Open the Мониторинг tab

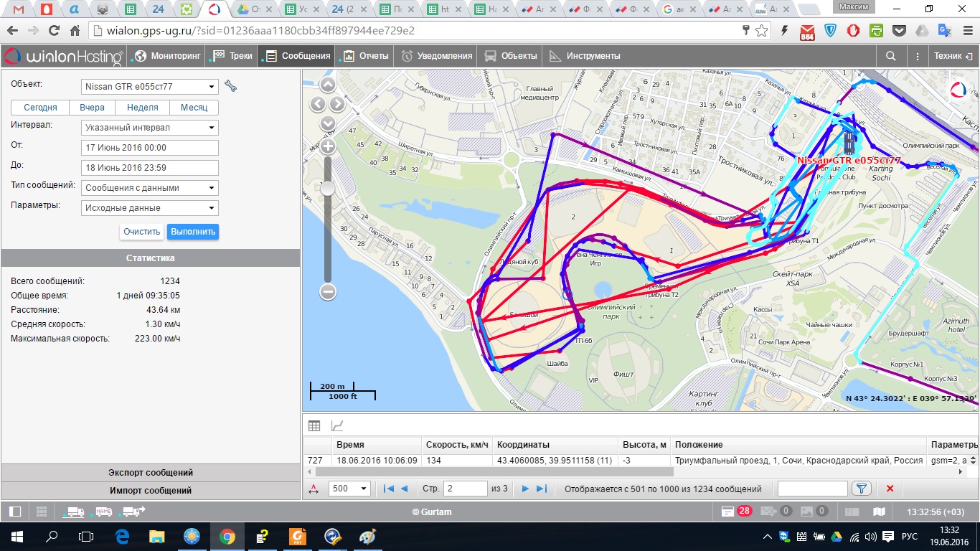[x=168, y=56]
